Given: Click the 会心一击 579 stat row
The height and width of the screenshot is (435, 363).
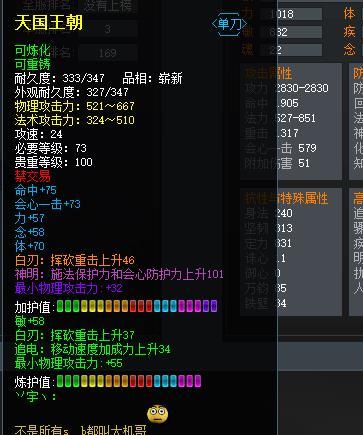Looking at the screenshot, I should (281, 148).
